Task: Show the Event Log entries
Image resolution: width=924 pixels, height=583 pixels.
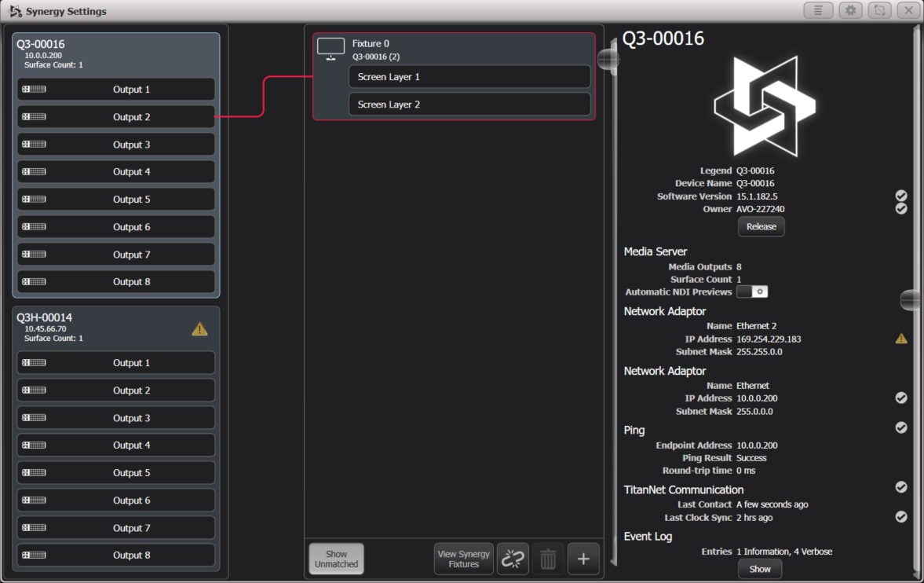Action: pos(759,568)
